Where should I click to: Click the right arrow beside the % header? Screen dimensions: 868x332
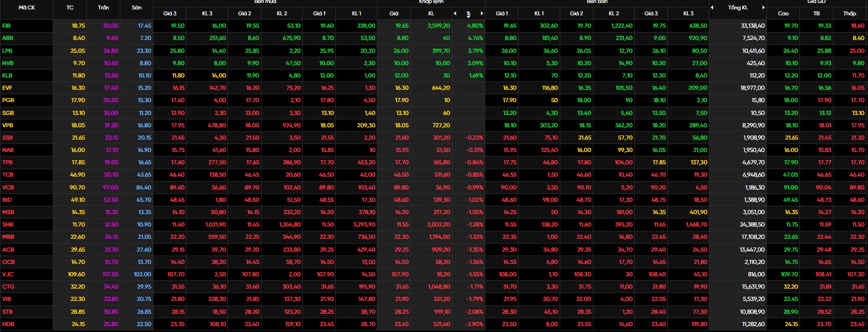[482, 13]
